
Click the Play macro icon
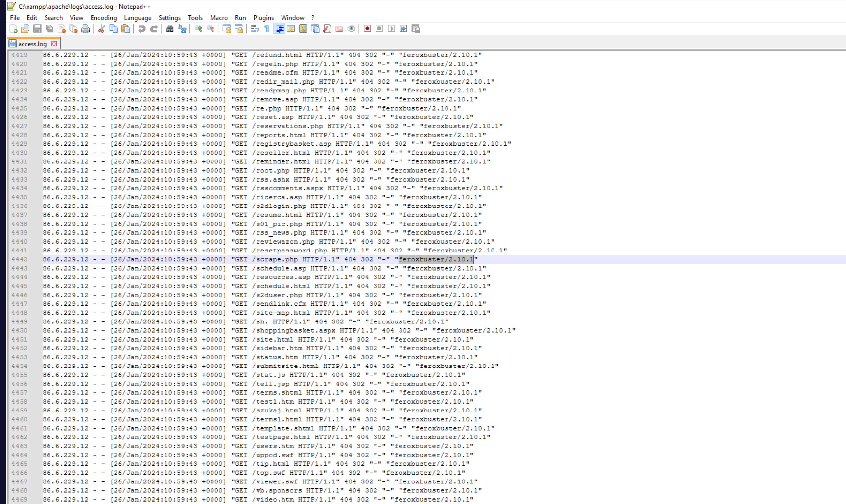click(x=391, y=29)
